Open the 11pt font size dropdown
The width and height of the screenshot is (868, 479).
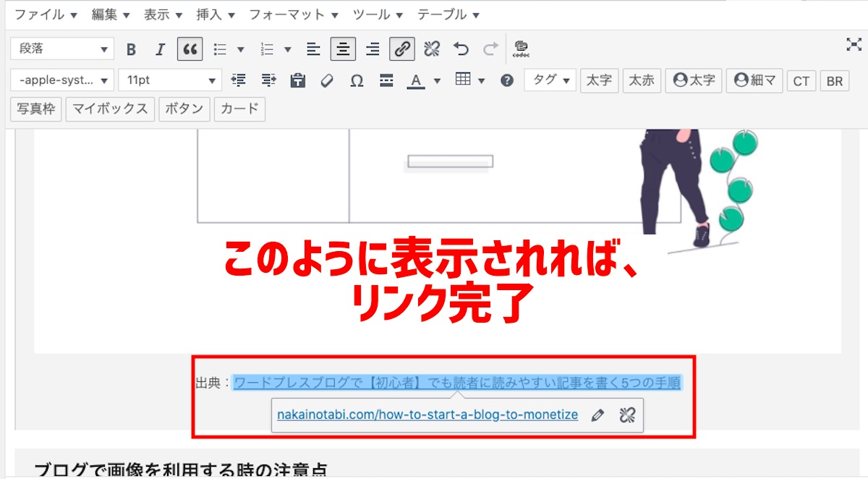click(170, 80)
